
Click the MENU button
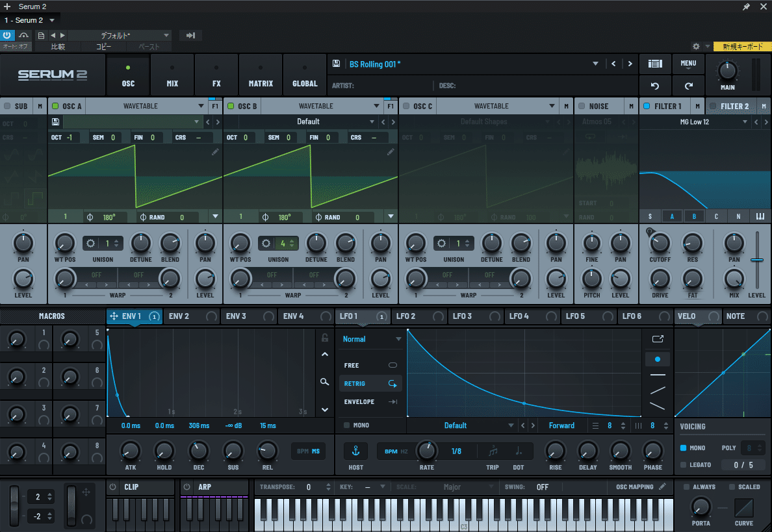[688, 64]
